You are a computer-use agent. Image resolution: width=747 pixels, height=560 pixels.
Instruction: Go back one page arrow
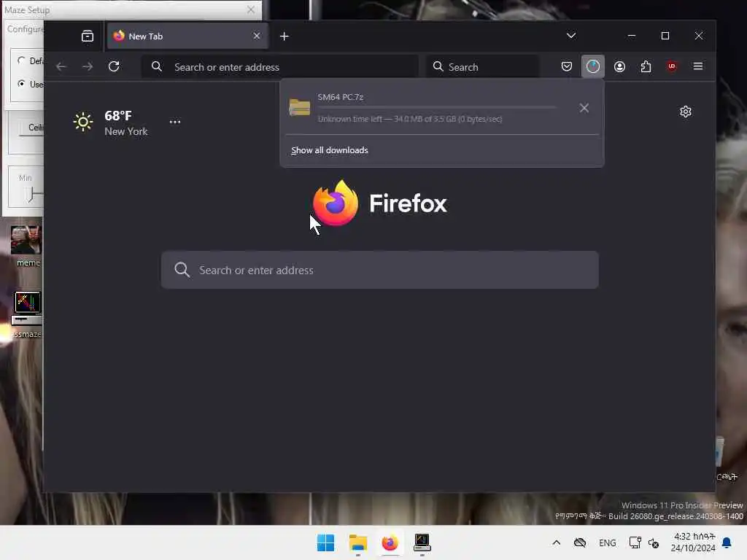click(x=61, y=66)
